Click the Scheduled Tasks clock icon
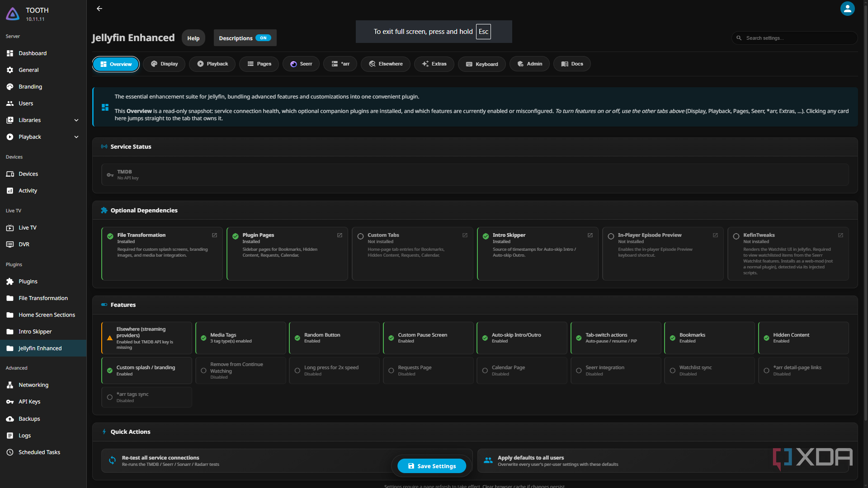 click(x=10, y=452)
